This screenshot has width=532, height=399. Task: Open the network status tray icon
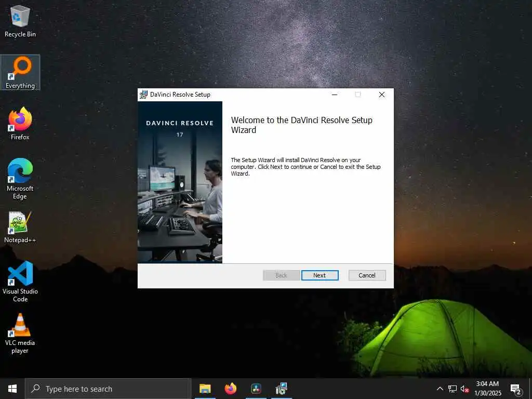[x=453, y=389]
